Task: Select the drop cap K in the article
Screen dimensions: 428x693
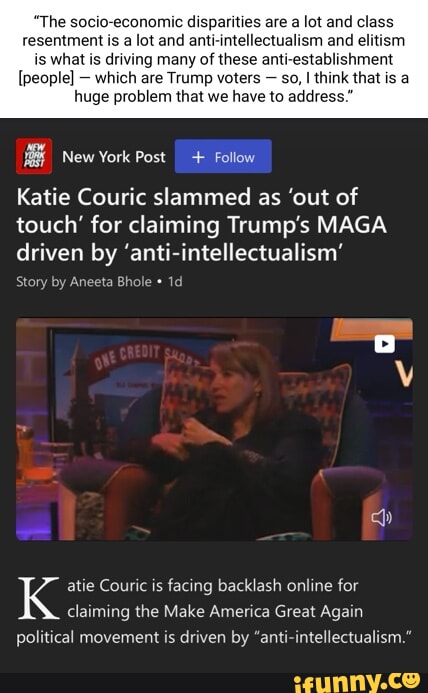Action: coord(39,598)
